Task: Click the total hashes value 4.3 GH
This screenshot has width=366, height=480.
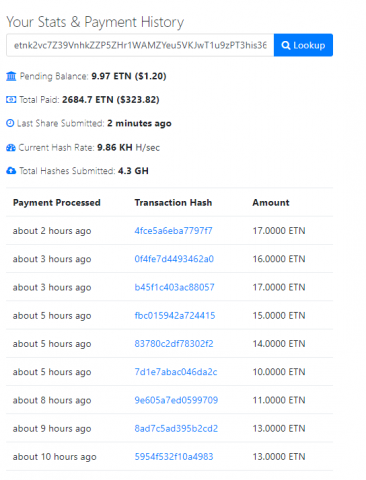Action: pos(133,171)
